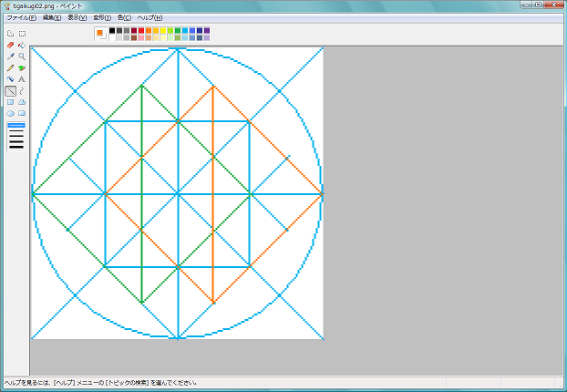Click the active Line tool

pyautogui.click(x=11, y=91)
